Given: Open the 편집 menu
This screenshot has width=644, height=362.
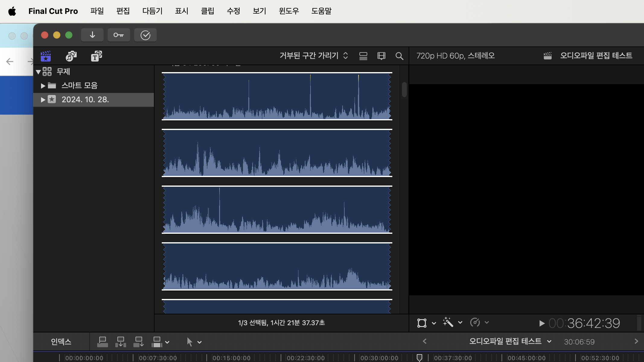Looking at the screenshot, I should point(123,11).
